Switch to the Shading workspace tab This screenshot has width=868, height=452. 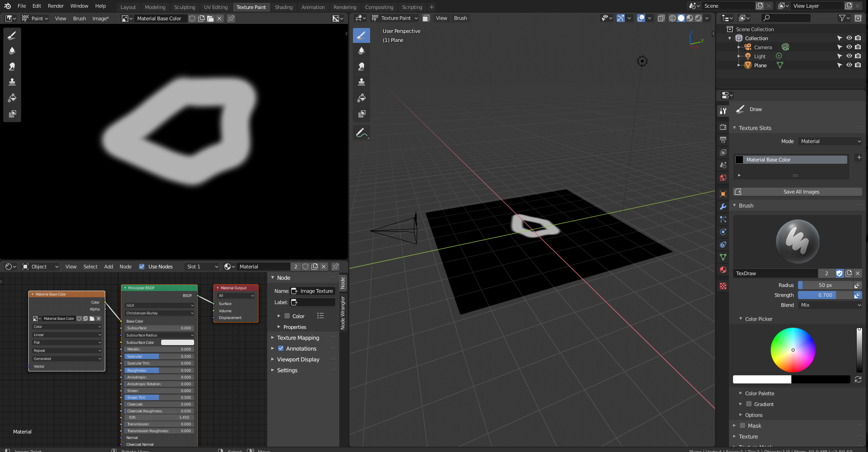283,7
